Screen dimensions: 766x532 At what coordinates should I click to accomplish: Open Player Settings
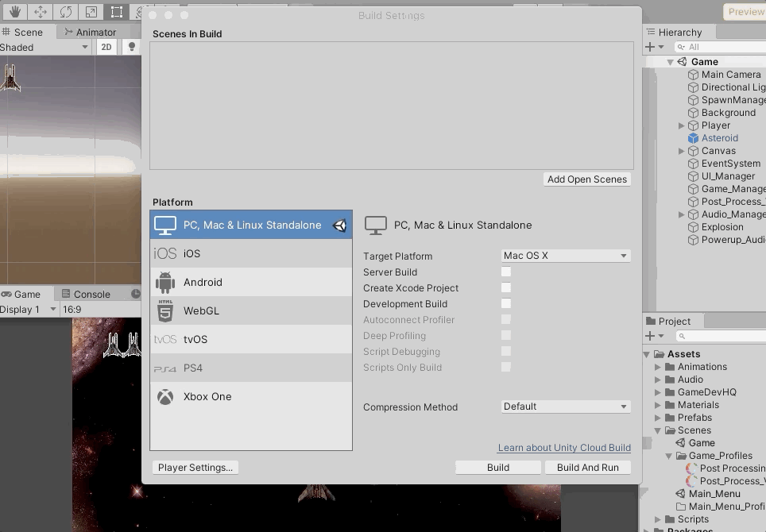click(x=195, y=468)
